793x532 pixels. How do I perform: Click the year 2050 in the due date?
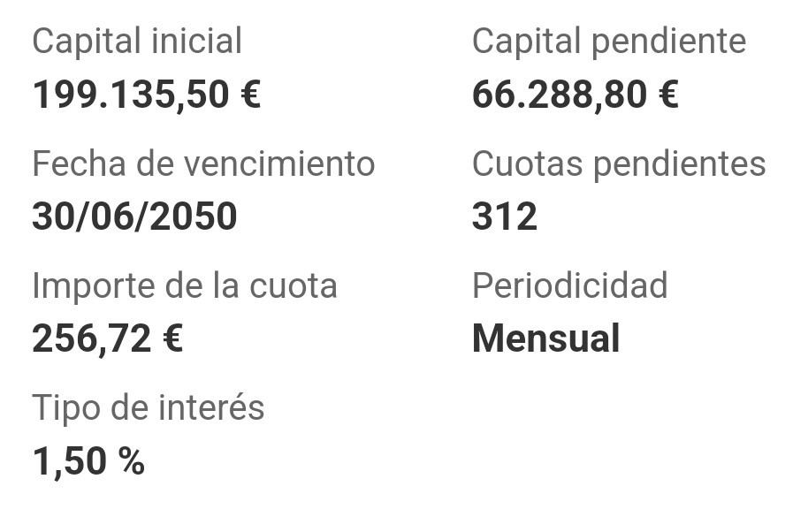[194, 217]
